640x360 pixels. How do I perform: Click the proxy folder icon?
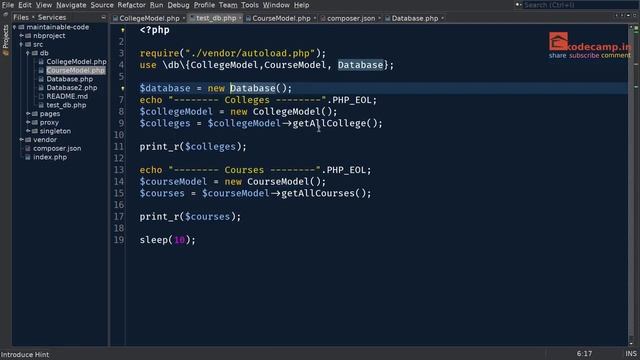(x=35, y=122)
